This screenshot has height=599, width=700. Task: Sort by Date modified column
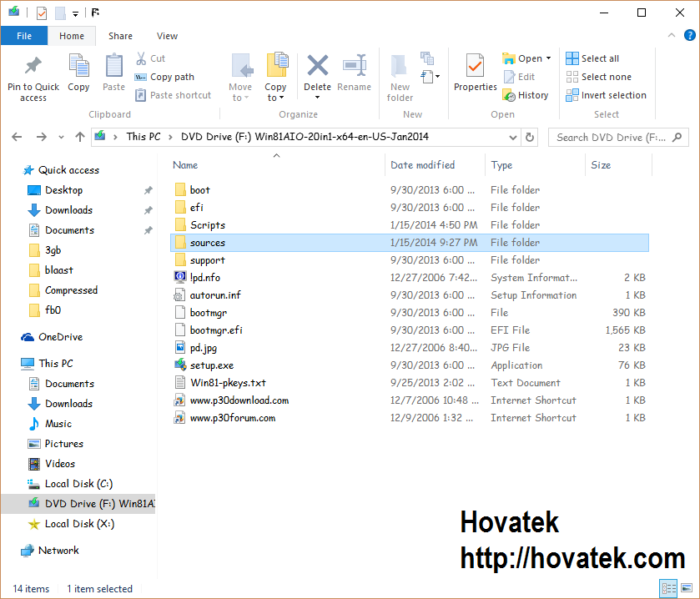(436, 164)
